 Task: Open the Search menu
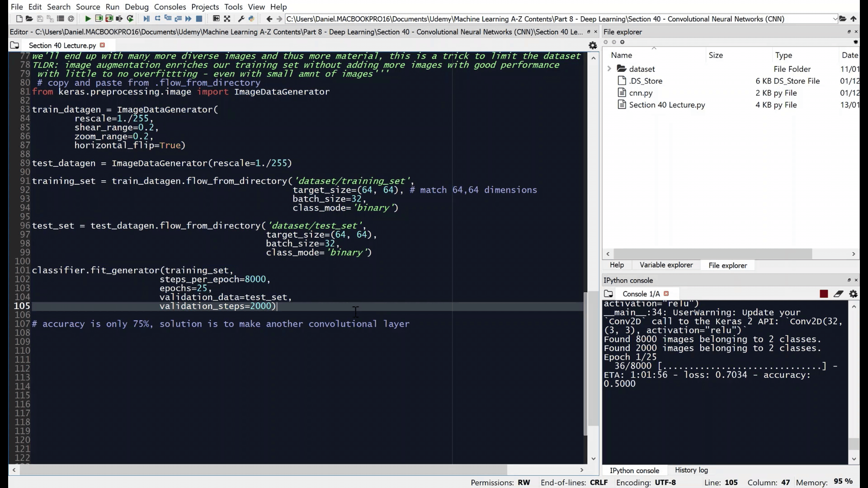click(x=59, y=7)
